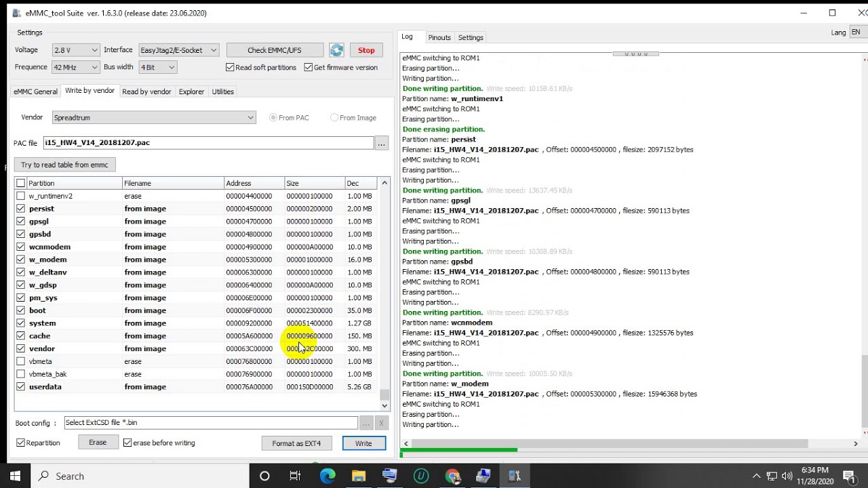This screenshot has height=488, width=868.
Task: Click the Filename column header
Action: pyautogui.click(x=173, y=183)
